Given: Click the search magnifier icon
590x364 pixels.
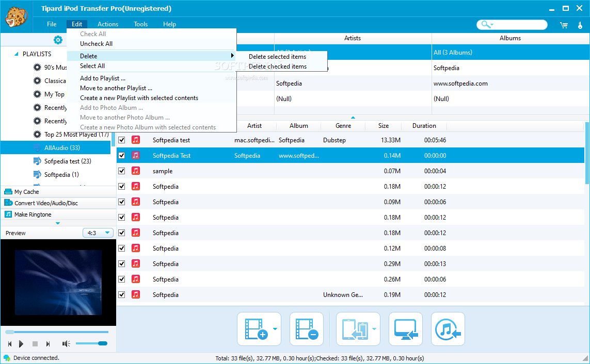Looking at the screenshot, I should pos(485,24).
